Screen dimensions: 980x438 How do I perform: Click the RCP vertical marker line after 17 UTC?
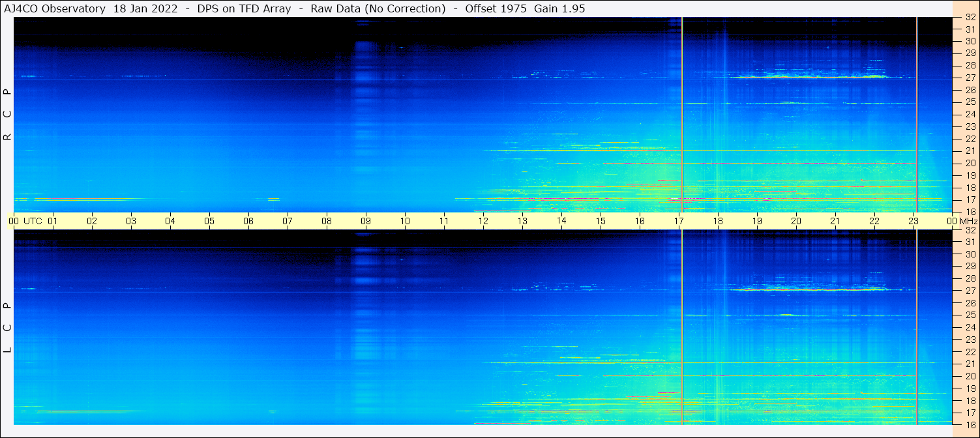(682, 115)
